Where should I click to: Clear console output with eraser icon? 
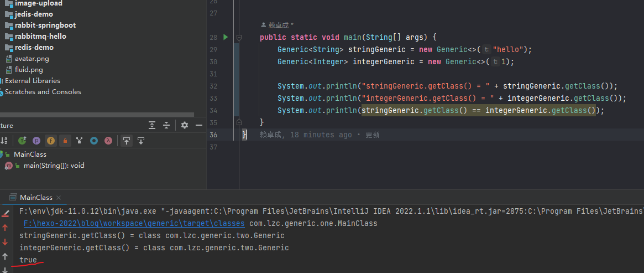click(6, 213)
